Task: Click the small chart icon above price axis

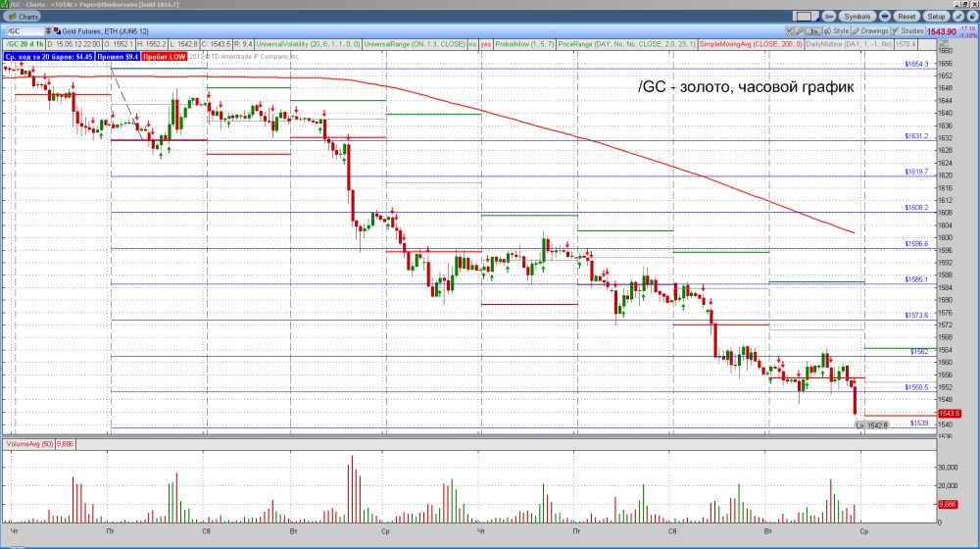Action: [943, 44]
